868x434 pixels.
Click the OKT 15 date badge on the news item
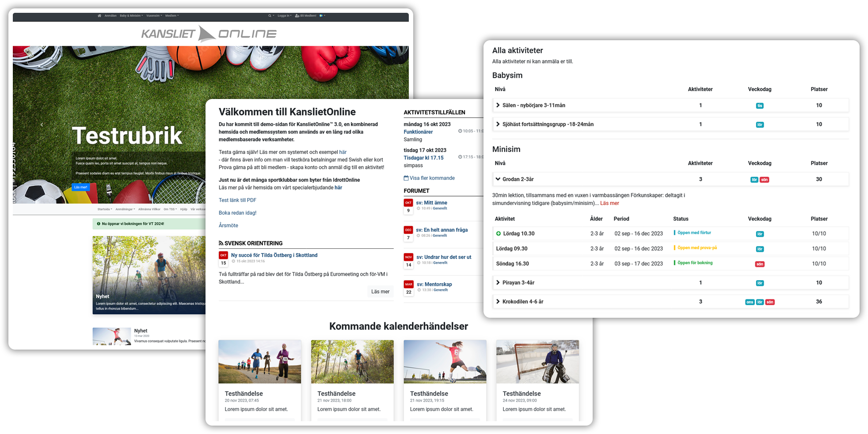click(223, 259)
